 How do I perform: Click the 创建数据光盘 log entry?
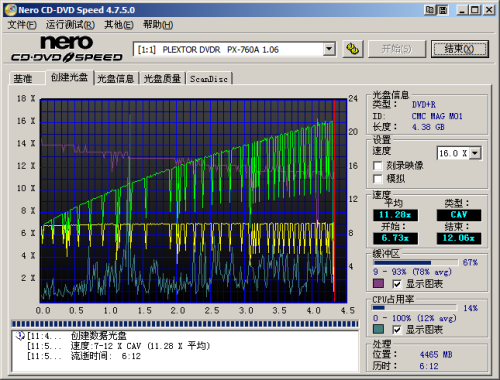pos(99,336)
